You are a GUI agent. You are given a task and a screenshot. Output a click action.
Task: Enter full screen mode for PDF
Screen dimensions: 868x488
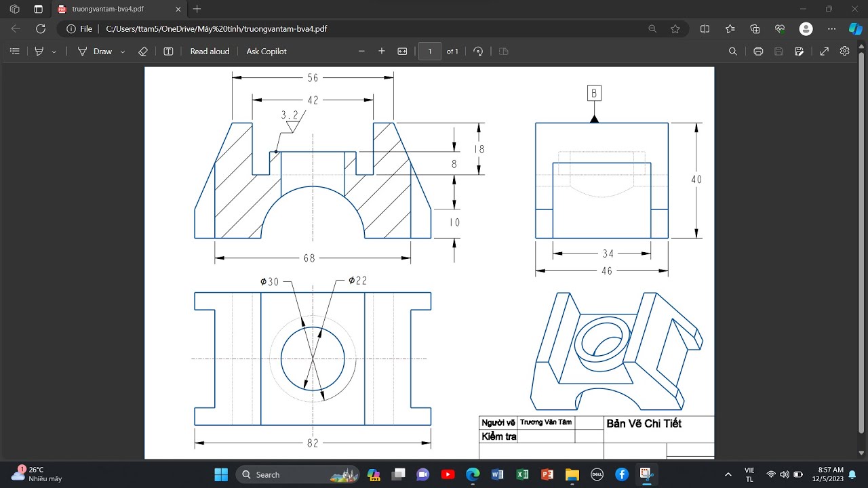click(x=825, y=52)
